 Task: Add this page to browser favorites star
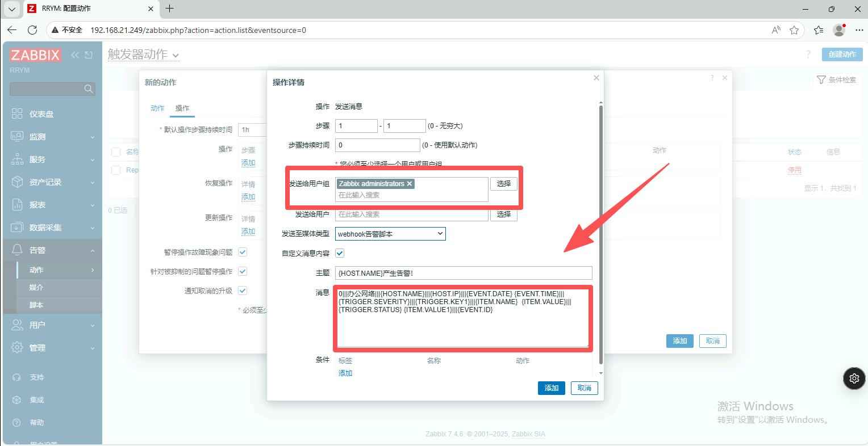click(x=794, y=30)
